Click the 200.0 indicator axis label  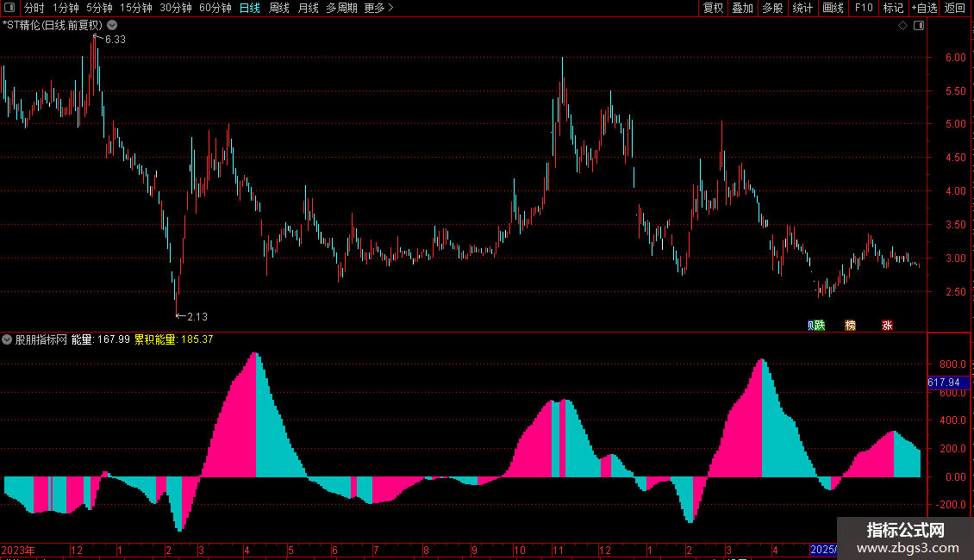point(952,448)
